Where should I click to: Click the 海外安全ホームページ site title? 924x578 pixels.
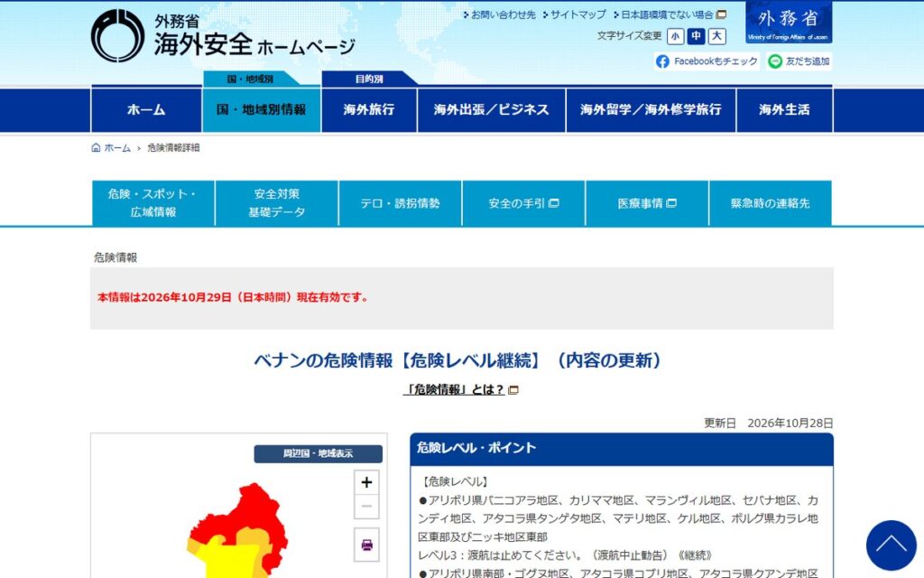pos(255,45)
